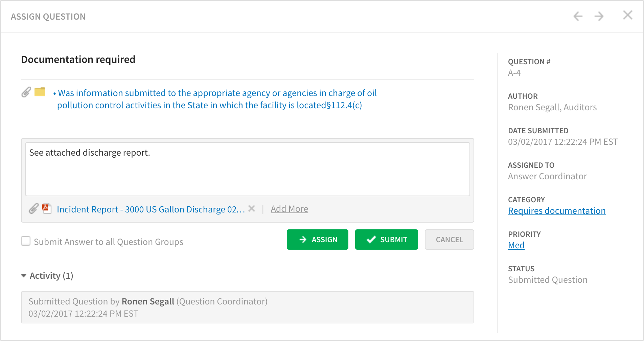Collapse the Activity section
644x341 pixels.
coord(23,275)
